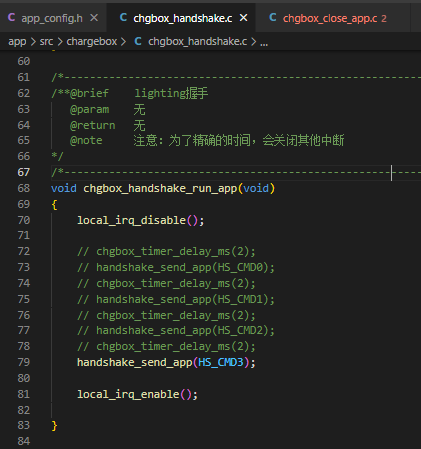Switch to the app_config.h tab

tap(52, 18)
